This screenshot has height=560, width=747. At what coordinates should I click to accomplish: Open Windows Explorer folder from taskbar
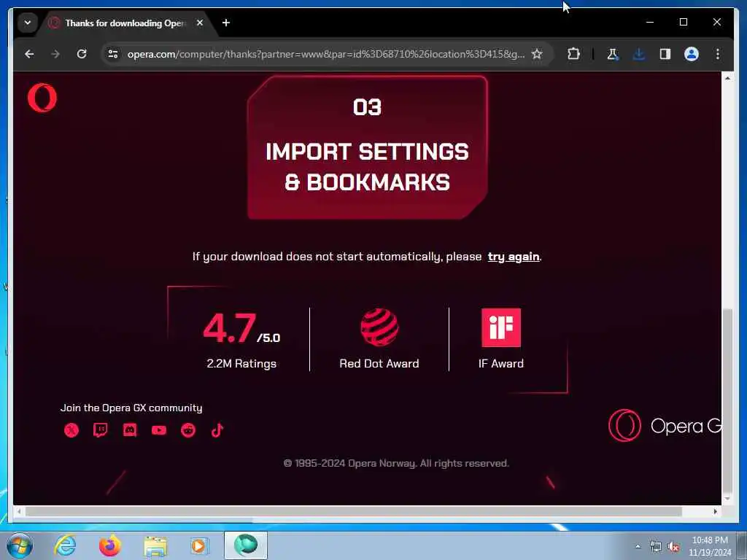[155, 545]
